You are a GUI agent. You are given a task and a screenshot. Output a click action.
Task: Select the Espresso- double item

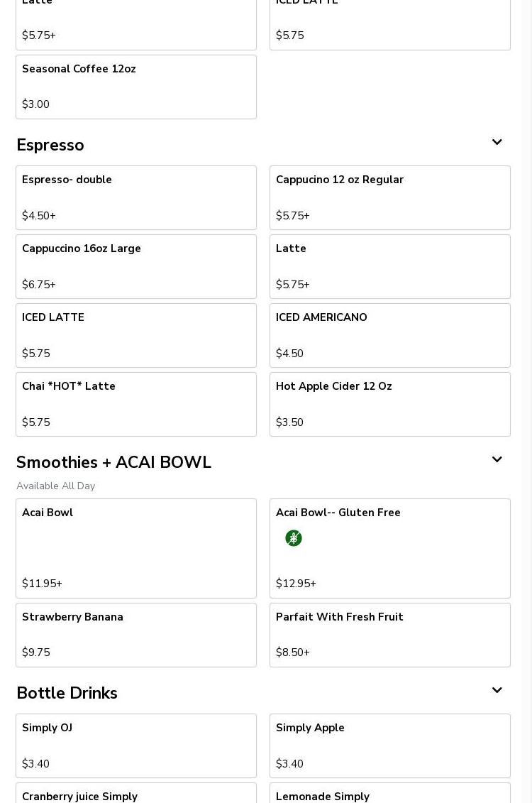tap(136, 197)
